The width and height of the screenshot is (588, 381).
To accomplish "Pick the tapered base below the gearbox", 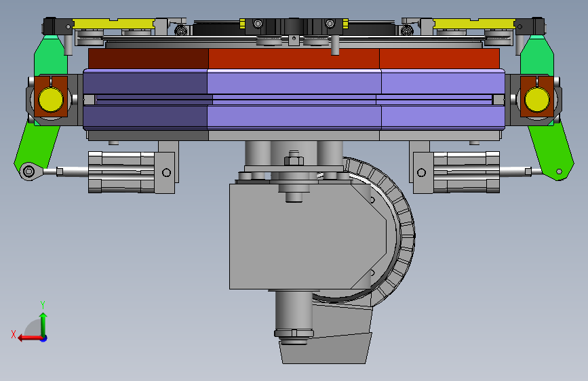I will (x=325, y=348).
